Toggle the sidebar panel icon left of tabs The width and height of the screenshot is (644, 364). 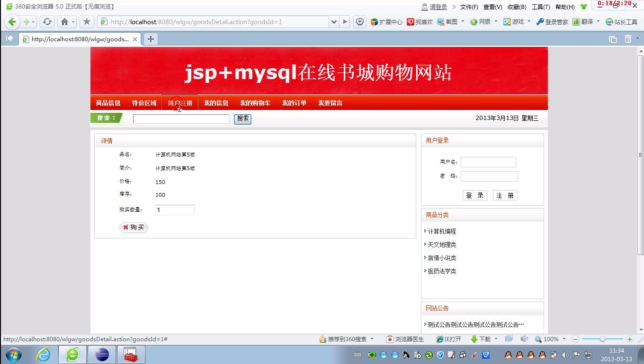[9, 38]
